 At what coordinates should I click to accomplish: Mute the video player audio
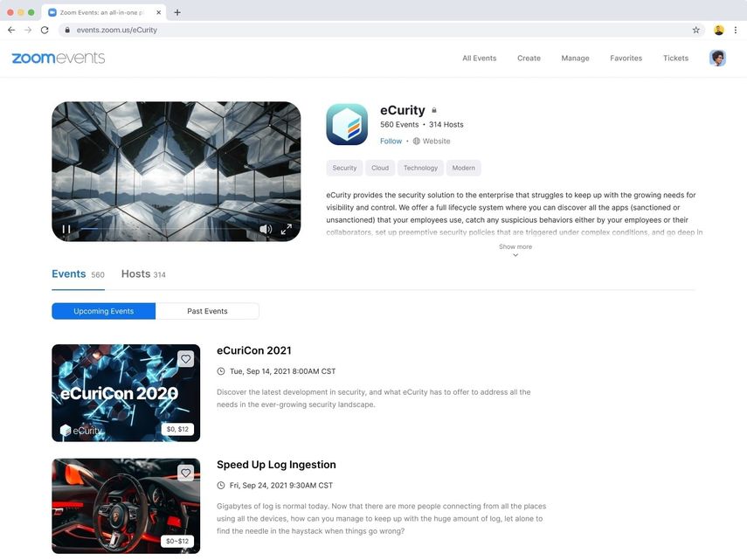click(266, 228)
